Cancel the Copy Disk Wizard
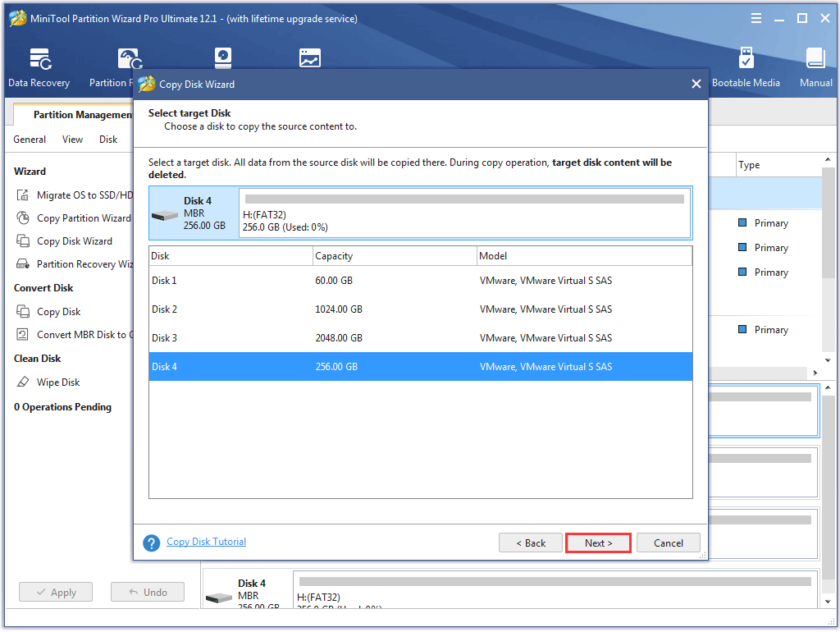Image resolution: width=840 pixels, height=632 pixels. 668,543
